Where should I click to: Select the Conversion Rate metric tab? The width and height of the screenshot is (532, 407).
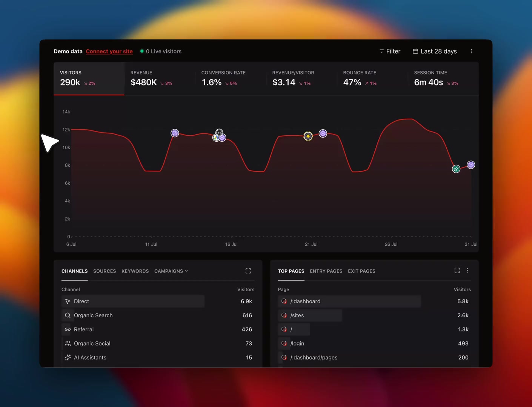click(231, 78)
